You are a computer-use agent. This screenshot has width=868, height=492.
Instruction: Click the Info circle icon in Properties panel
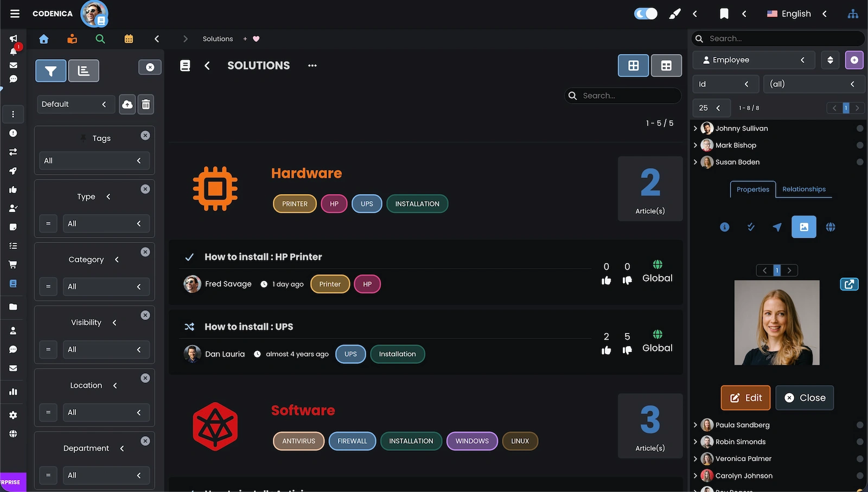724,227
